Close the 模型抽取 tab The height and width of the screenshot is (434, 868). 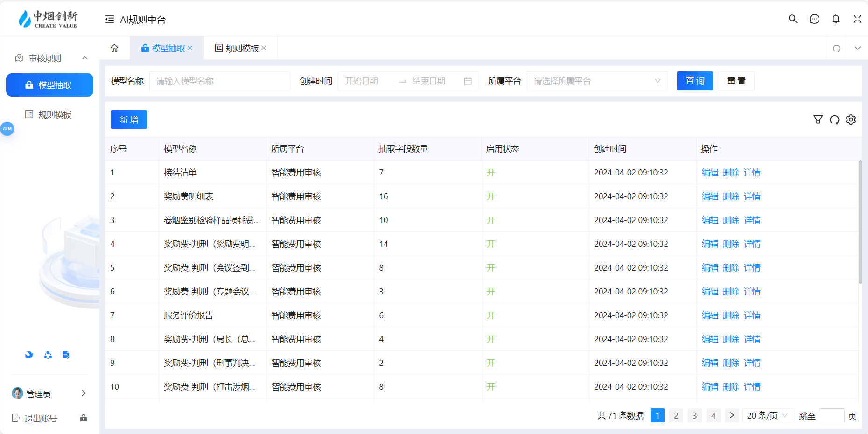point(190,48)
